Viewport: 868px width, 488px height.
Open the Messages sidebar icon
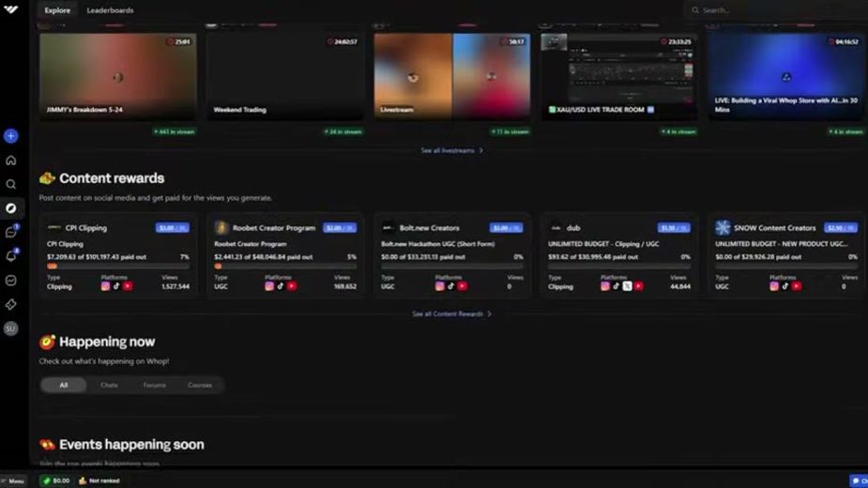click(x=10, y=232)
